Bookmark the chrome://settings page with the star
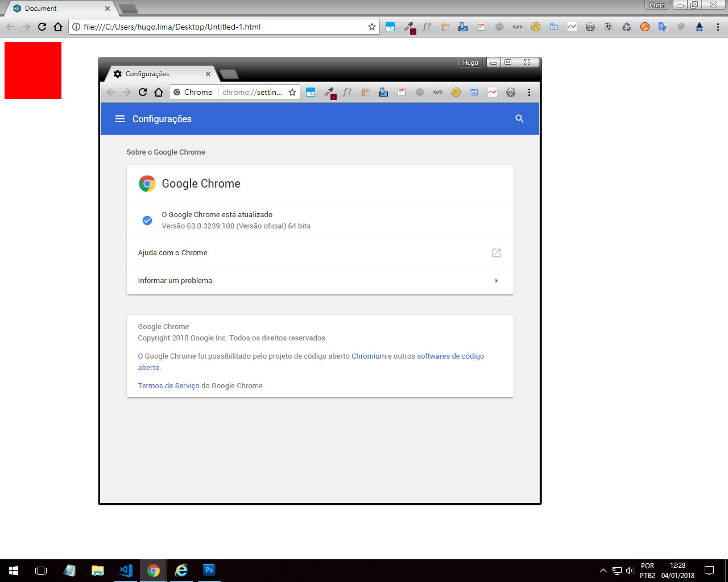The width and height of the screenshot is (728, 582). coord(292,92)
